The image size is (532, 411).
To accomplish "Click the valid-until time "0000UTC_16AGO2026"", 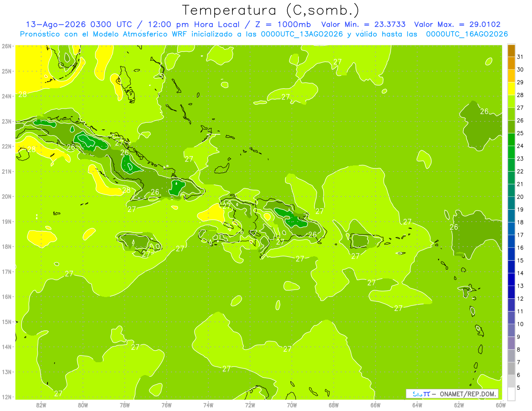I will point(467,34).
